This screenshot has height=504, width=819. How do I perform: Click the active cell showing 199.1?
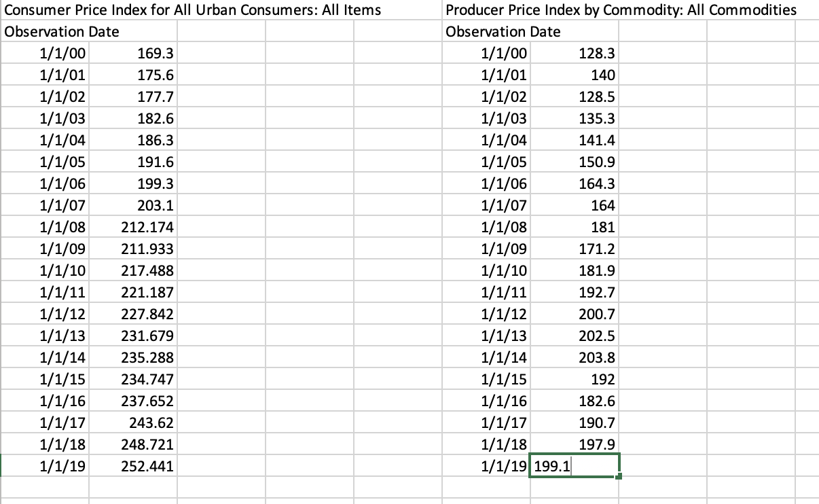tap(574, 466)
